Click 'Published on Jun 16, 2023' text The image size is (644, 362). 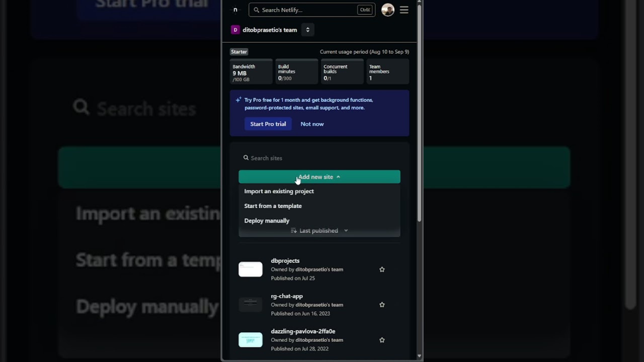click(300, 313)
